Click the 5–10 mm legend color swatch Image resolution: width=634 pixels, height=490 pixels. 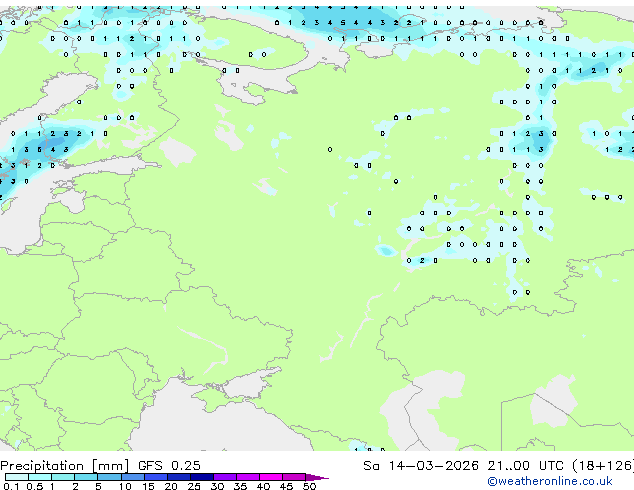(109, 477)
